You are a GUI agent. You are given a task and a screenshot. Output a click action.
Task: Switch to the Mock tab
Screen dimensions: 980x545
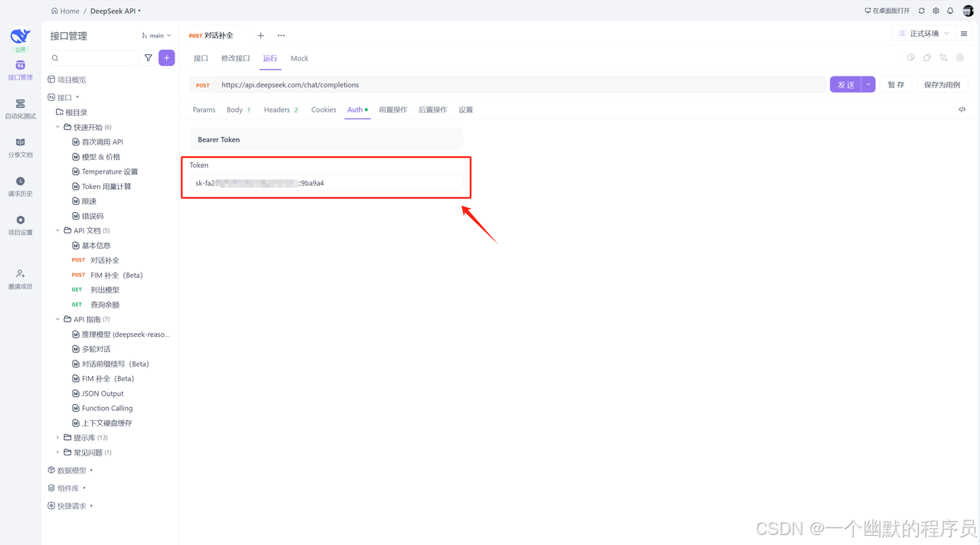(299, 58)
